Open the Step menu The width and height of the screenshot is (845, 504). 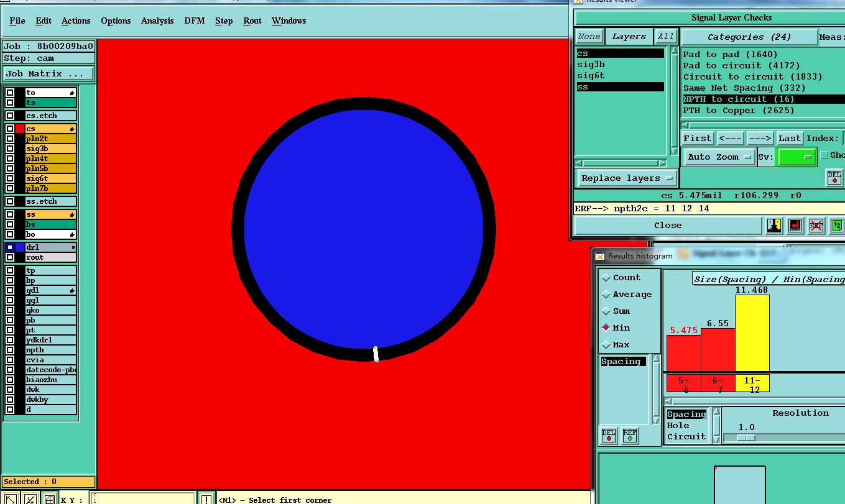(x=224, y=21)
